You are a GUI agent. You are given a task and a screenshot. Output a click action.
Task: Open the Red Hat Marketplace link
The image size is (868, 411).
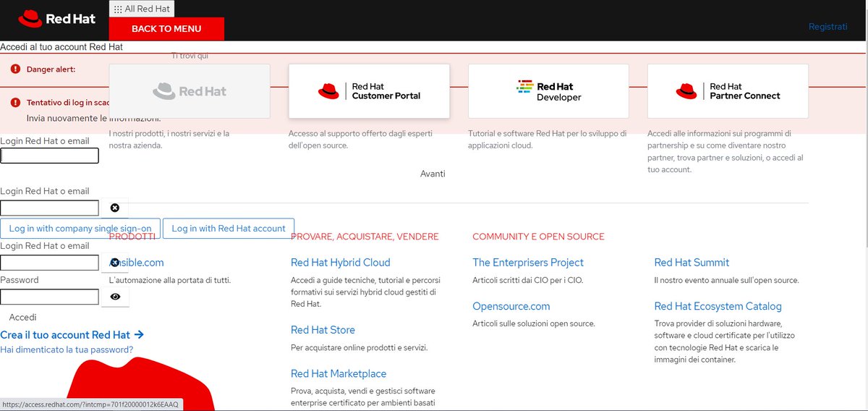[339, 374]
